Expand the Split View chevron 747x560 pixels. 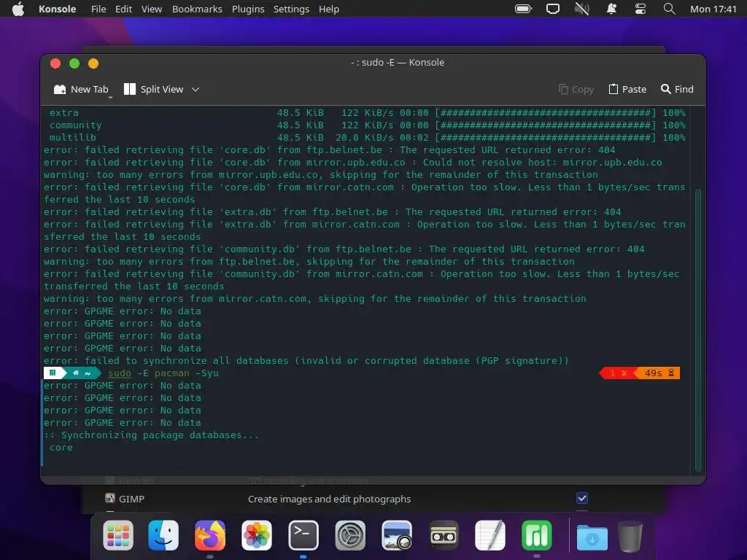click(x=196, y=89)
